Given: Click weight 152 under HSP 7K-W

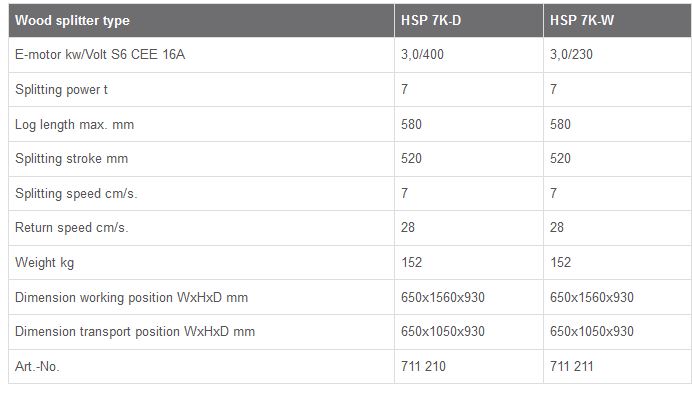Looking at the screenshot, I should [561, 263].
